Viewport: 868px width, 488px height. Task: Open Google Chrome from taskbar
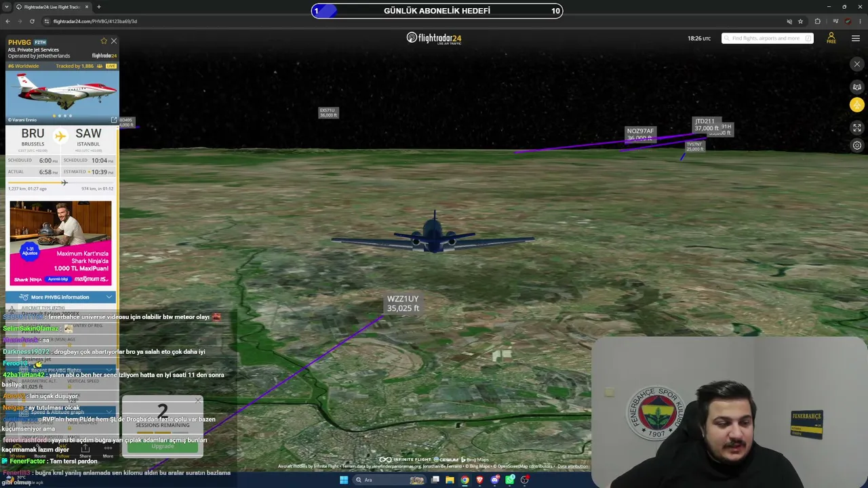[465, 480]
